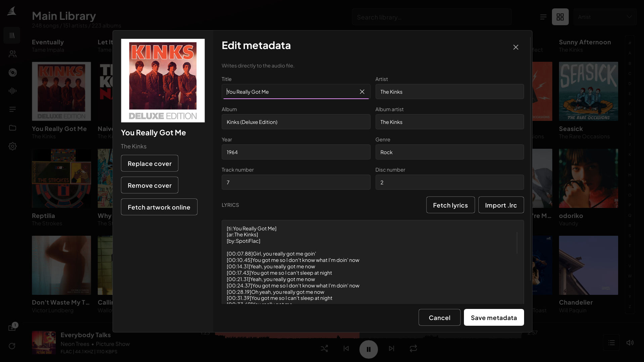The height and width of the screenshot is (362, 644).
Task: Click the Album input field
Action: (296, 122)
